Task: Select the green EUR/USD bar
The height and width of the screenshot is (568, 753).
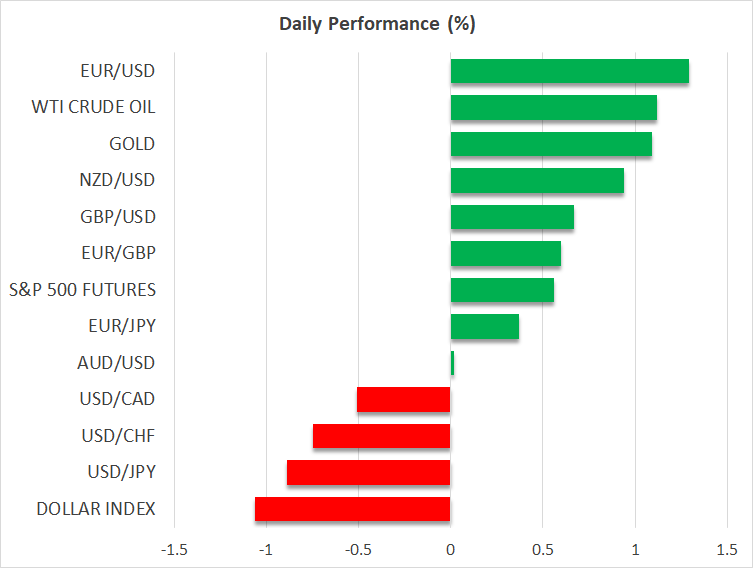Action: [x=569, y=71]
